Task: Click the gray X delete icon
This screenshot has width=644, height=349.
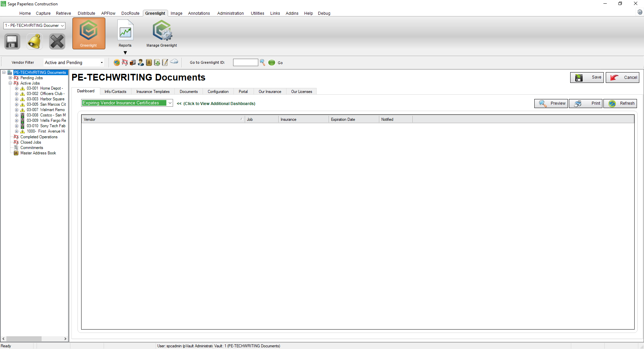Action: coord(57,42)
